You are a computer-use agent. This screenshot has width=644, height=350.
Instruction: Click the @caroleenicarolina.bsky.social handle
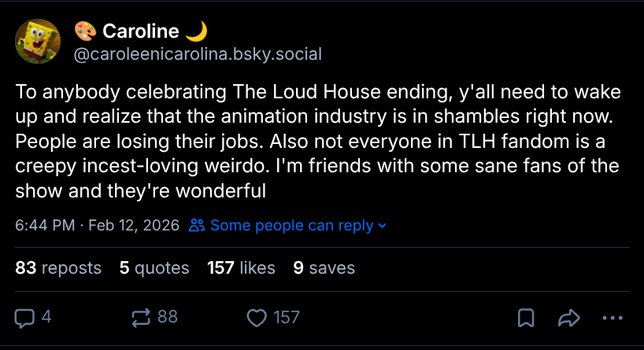coord(198,53)
